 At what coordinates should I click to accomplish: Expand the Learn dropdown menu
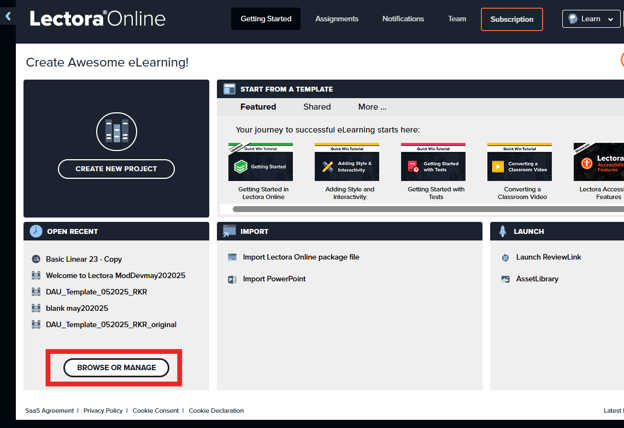point(591,19)
